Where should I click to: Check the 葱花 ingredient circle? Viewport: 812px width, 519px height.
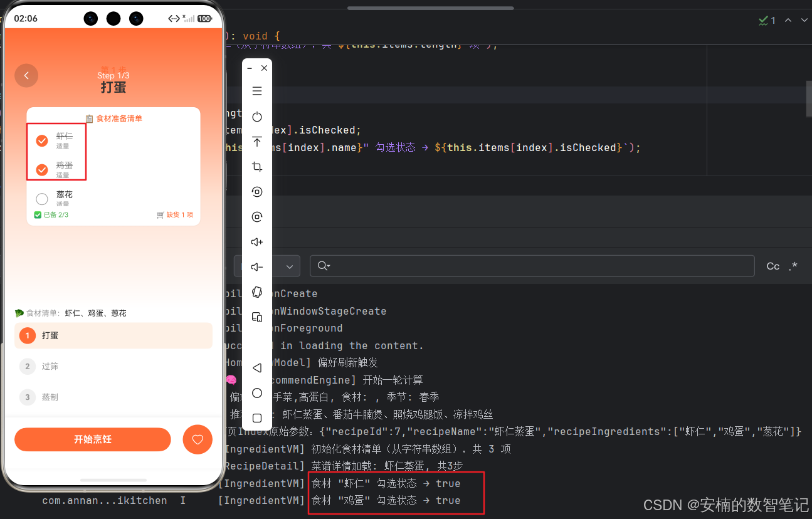pos(42,199)
